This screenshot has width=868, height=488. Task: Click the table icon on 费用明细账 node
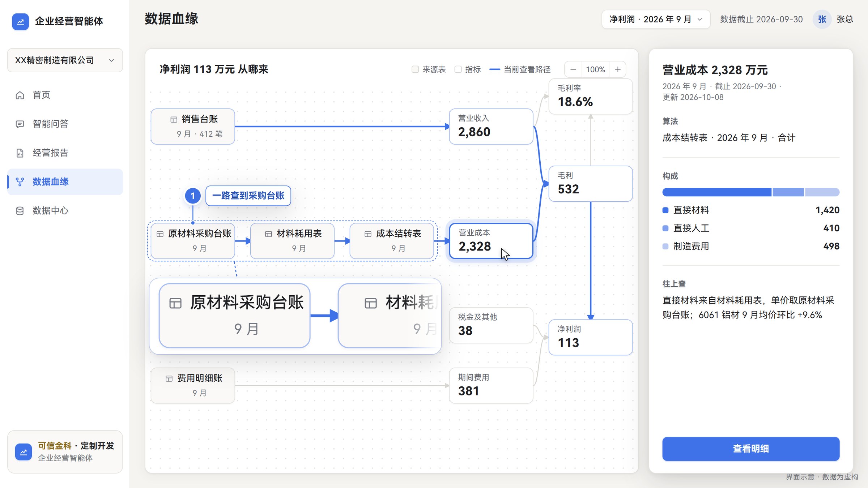[169, 378]
